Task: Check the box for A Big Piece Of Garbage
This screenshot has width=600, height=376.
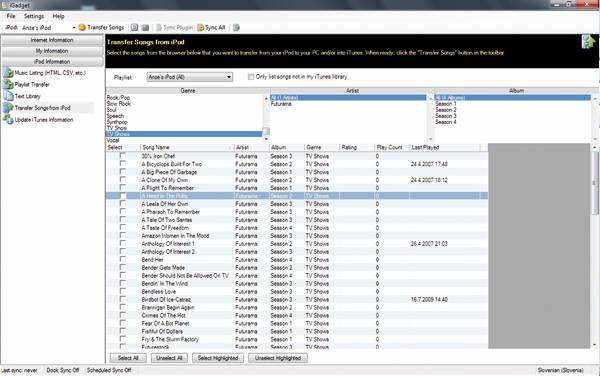Action: 122,172
